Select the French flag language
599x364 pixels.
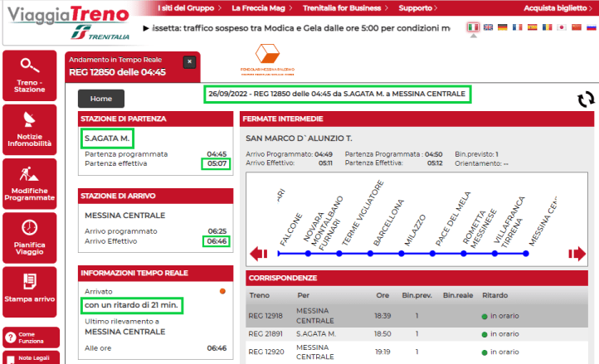[517, 27]
